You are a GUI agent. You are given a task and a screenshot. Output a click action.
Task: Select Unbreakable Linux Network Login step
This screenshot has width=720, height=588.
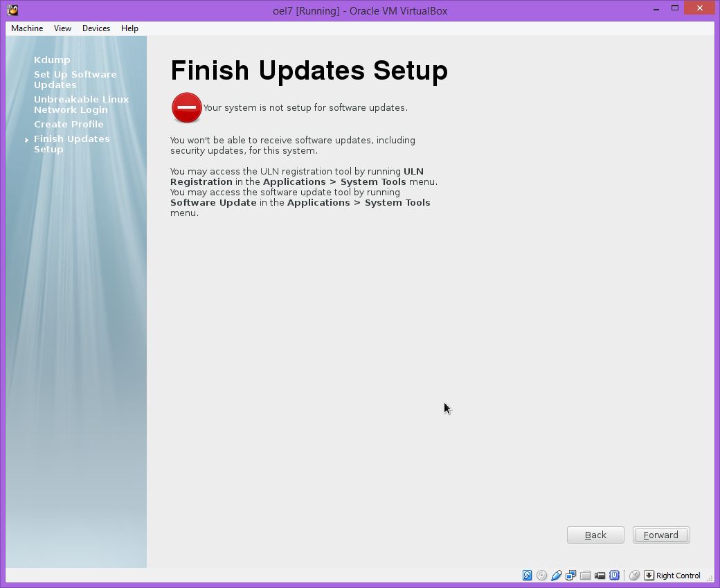[x=81, y=105]
